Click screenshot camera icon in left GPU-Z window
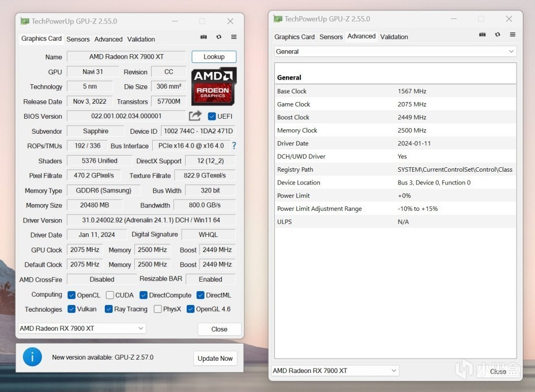 (203, 37)
